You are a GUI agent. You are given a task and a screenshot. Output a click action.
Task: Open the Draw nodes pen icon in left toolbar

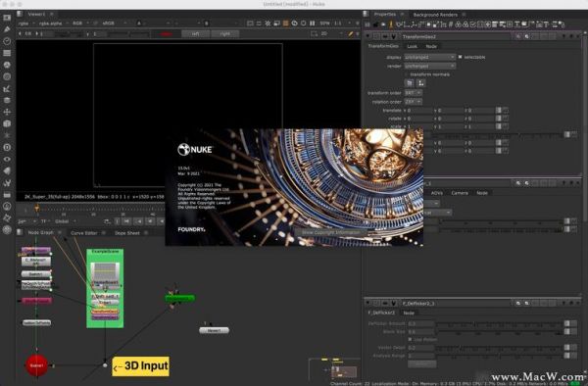click(x=7, y=29)
